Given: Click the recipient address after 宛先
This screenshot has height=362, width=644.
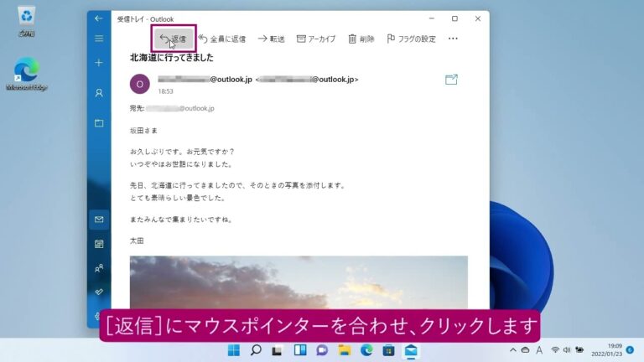Looking at the screenshot, I should [180, 108].
